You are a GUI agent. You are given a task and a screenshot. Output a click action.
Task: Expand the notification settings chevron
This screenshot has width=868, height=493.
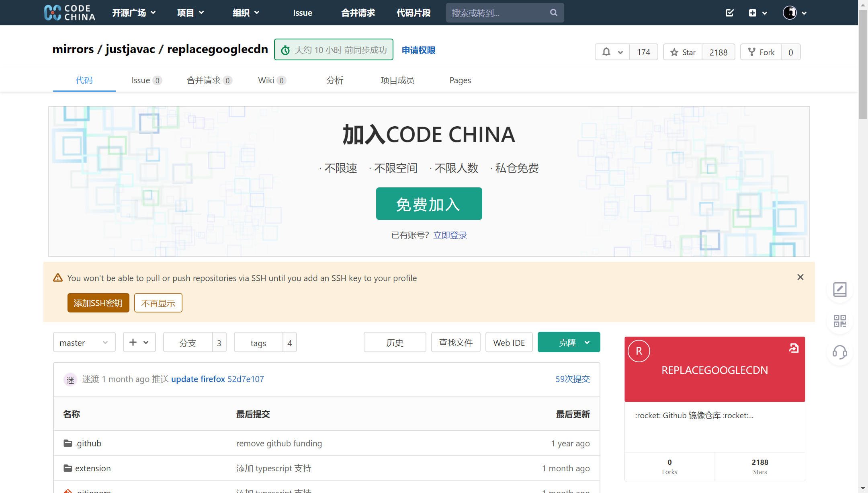pos(620,52)
